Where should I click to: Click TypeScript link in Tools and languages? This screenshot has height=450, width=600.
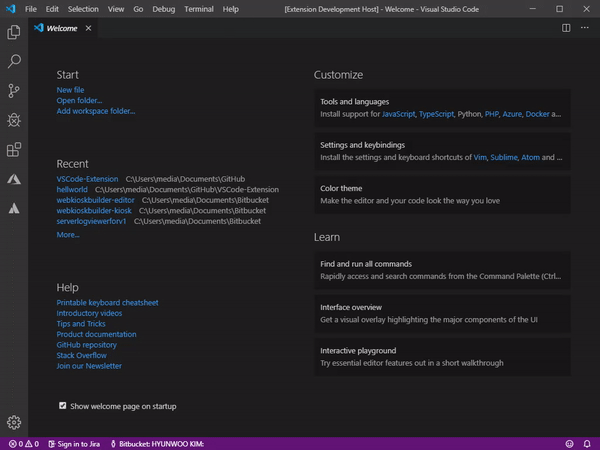[436, 114]
